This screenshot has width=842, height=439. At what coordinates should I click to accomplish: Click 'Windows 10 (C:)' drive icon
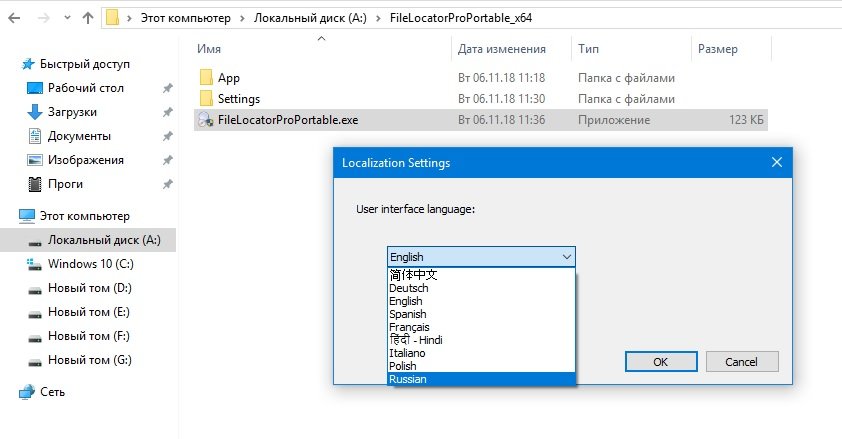[34, 264]
